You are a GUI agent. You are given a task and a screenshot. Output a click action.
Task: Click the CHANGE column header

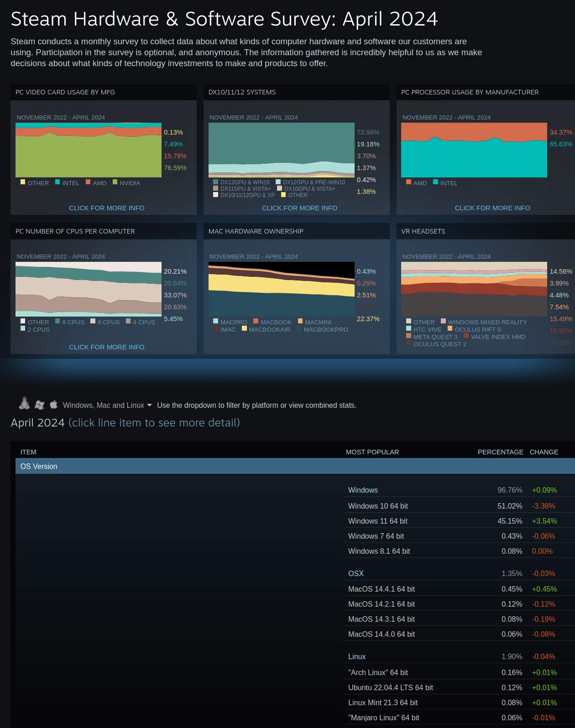point(544,452)
